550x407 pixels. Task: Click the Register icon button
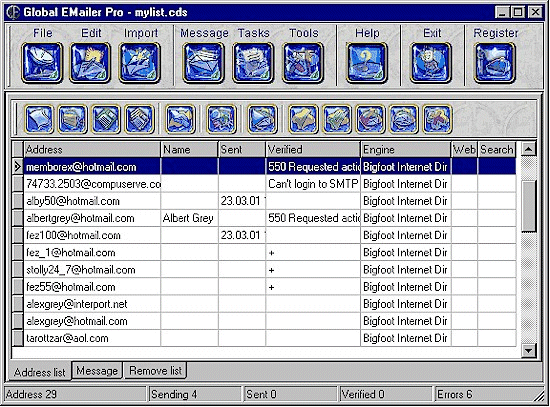[495, 63]
